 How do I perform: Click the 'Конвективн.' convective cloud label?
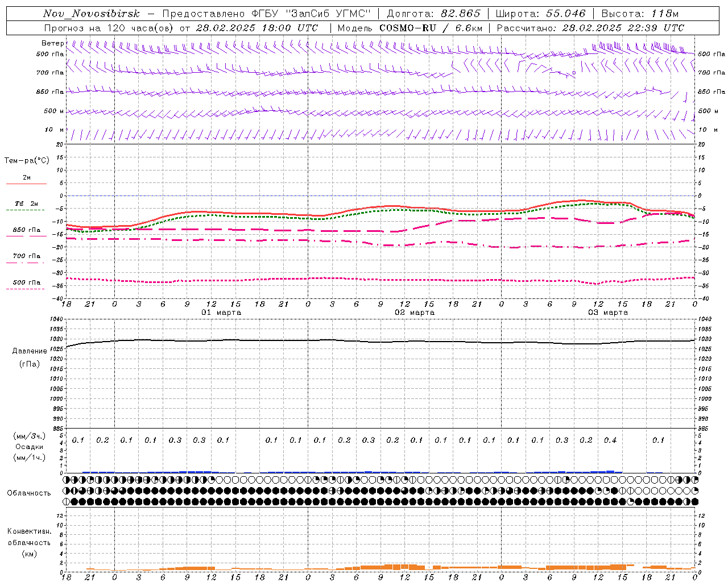pyautogui.click(x=29, y=531)
